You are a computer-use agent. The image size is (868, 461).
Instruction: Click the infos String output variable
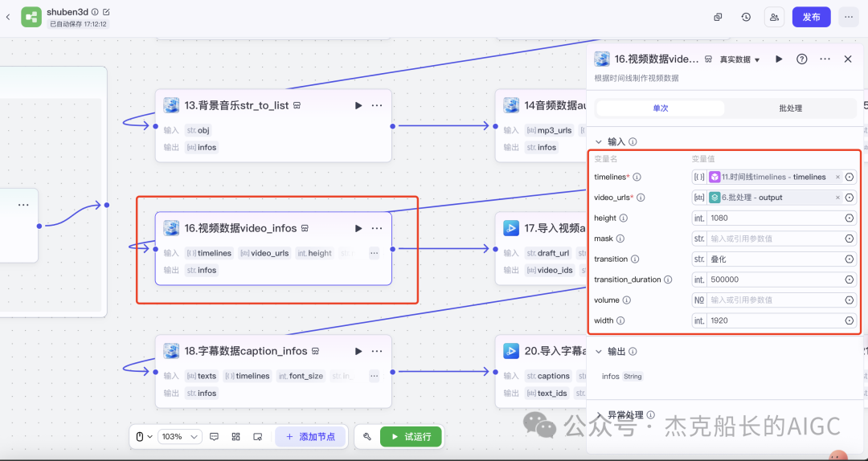[622, 377]
